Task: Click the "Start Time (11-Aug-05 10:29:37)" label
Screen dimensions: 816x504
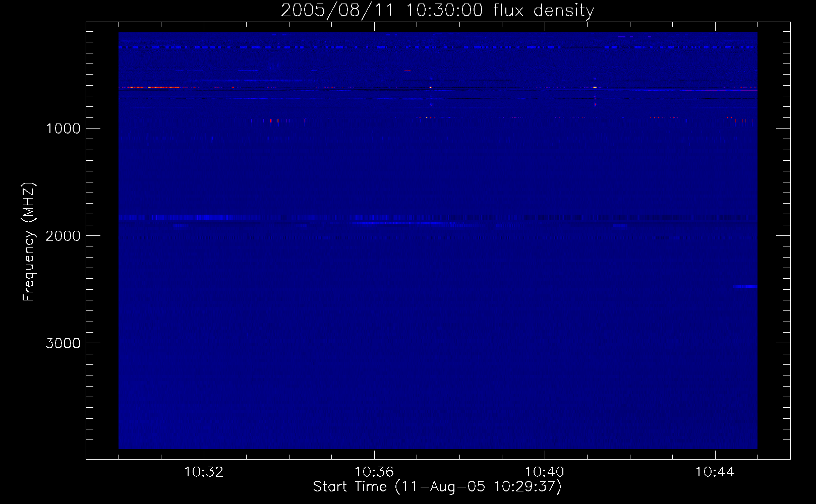Action: click(x=437, y=487)
